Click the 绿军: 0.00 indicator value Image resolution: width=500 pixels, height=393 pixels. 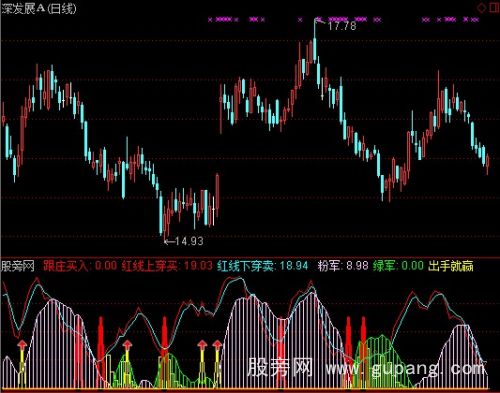[398, 266]
